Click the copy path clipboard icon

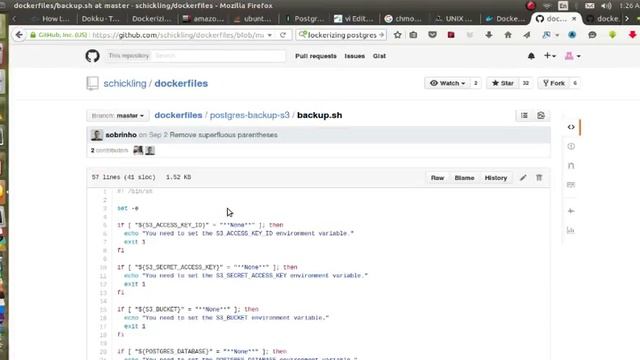pos(541,116)
